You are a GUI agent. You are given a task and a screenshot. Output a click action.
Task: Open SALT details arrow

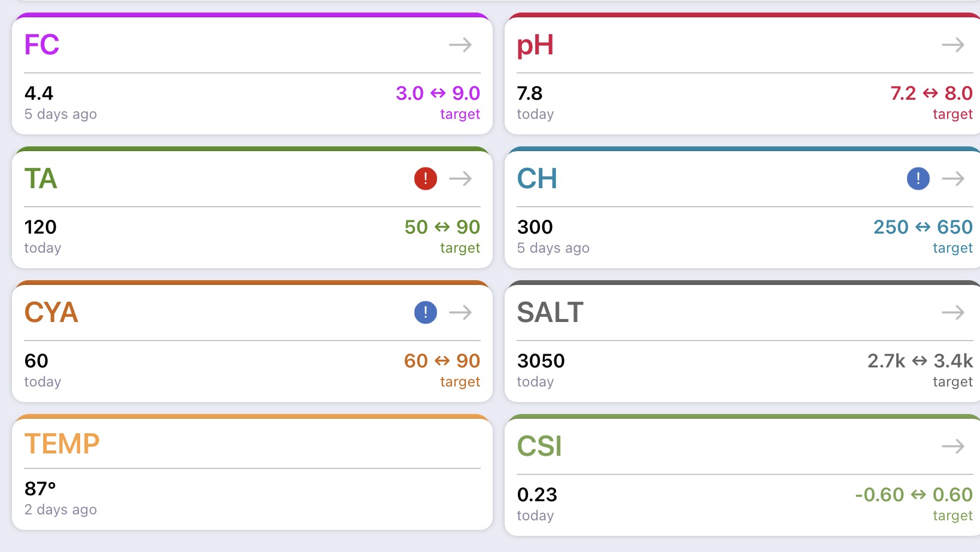tap(953, 312)
